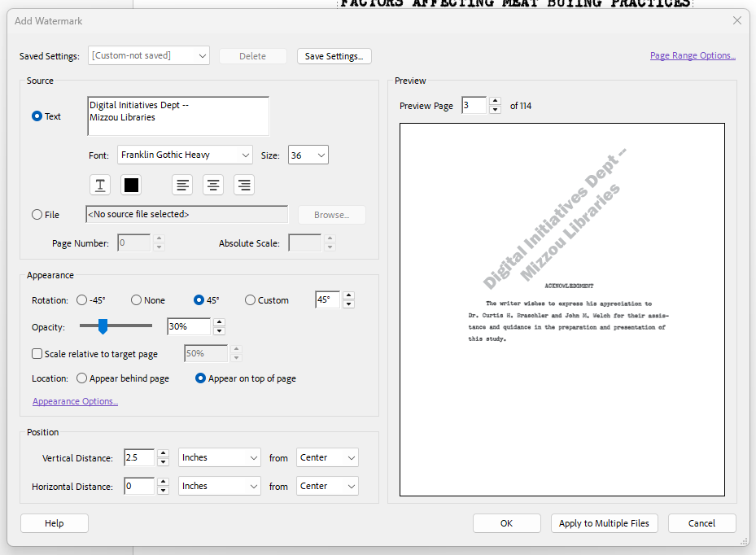Select the File source radio button
Viewport: 756px width, 555px height.
pos(37,215)
